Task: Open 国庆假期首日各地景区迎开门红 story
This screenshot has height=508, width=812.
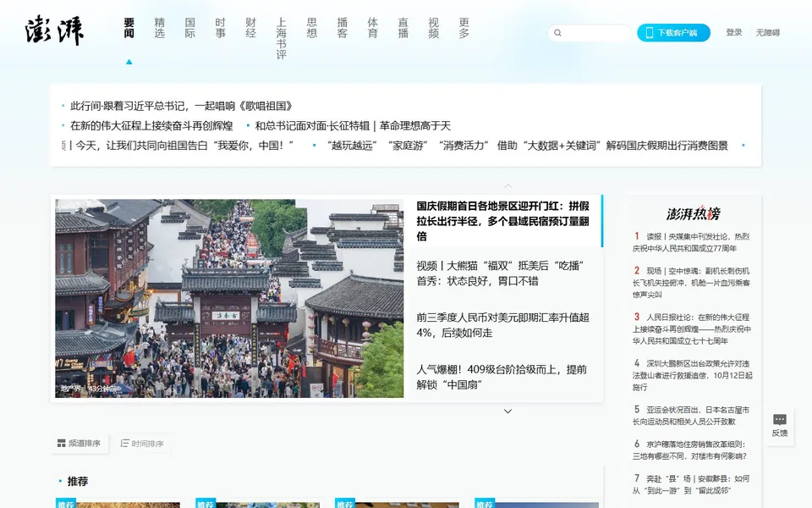Action: 502,221
